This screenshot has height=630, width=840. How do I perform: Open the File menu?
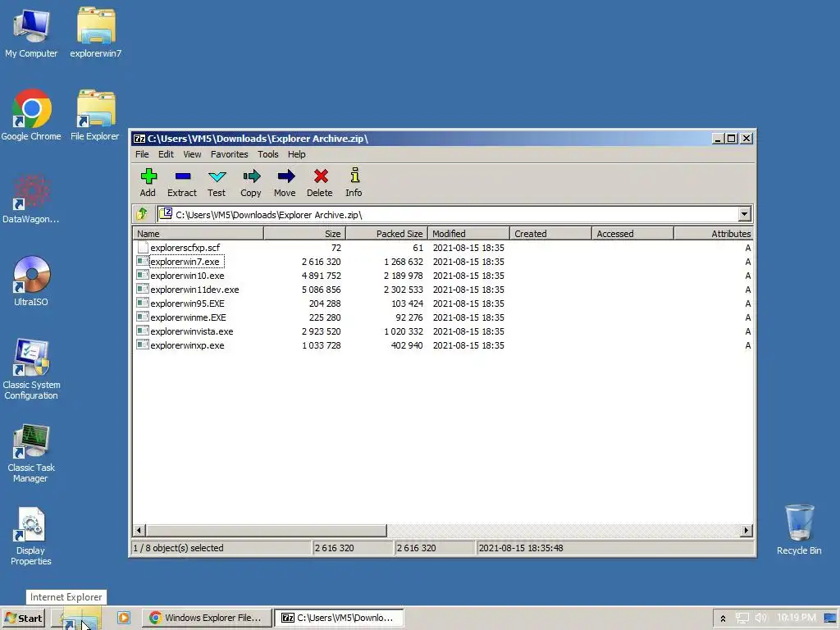click(x=142, y=154)
